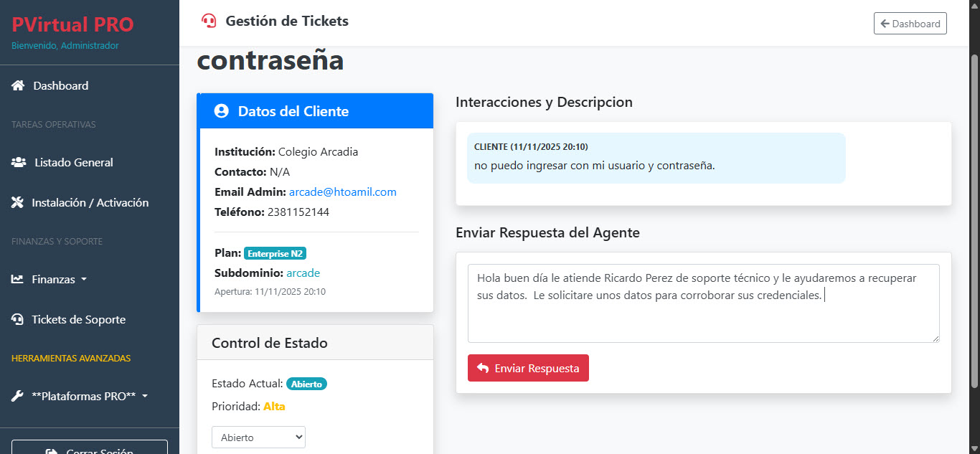Viewport: 980px width, 454px height.
Task: Open the arcade@htoamil.com email link
Action: coord(342,191)
